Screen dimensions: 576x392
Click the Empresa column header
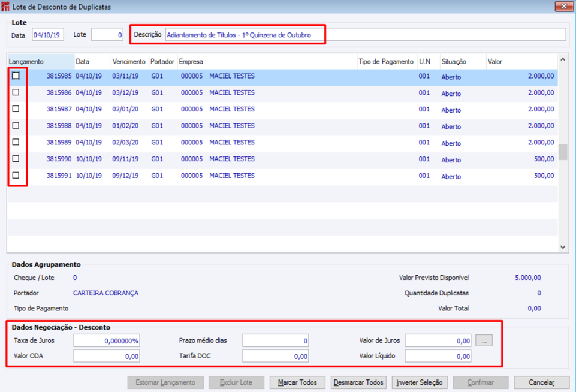point(267,61)
